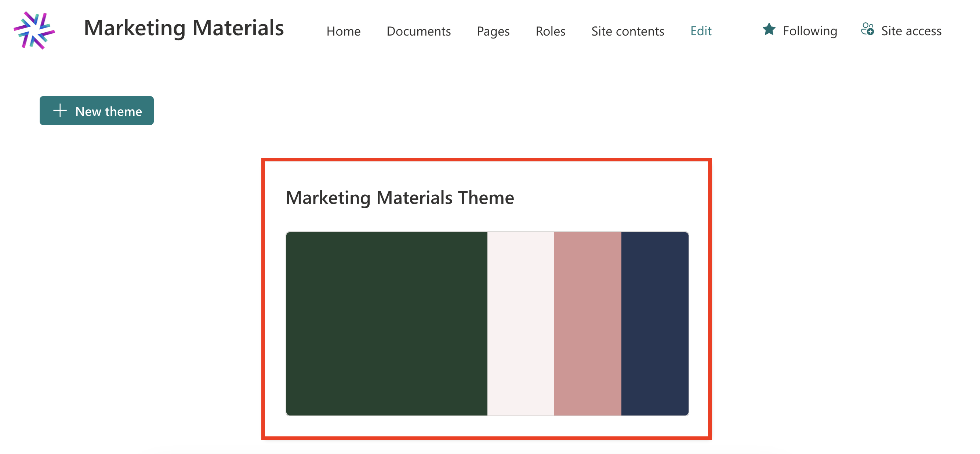Open the Site access link text
Image resolution: width=980 pixels, height=454 pixels.
(911, 31)
